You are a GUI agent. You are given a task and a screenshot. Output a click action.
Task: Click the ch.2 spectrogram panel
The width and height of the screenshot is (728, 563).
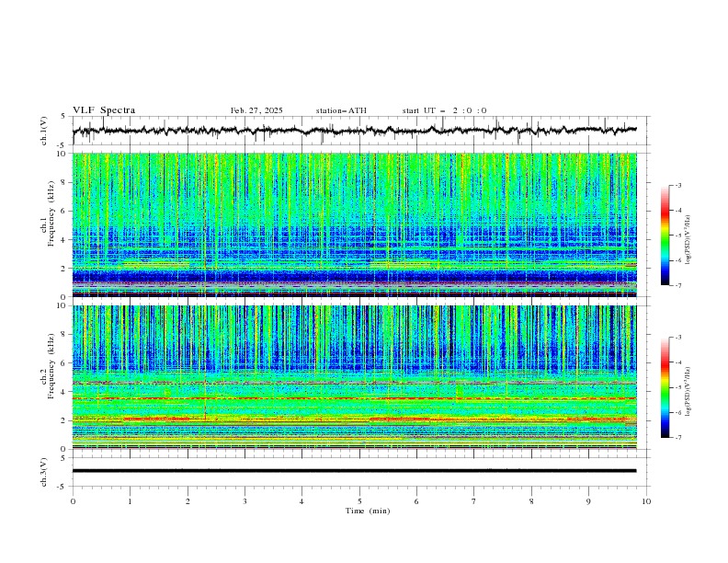pyautogui.click(x=354, y=377)
